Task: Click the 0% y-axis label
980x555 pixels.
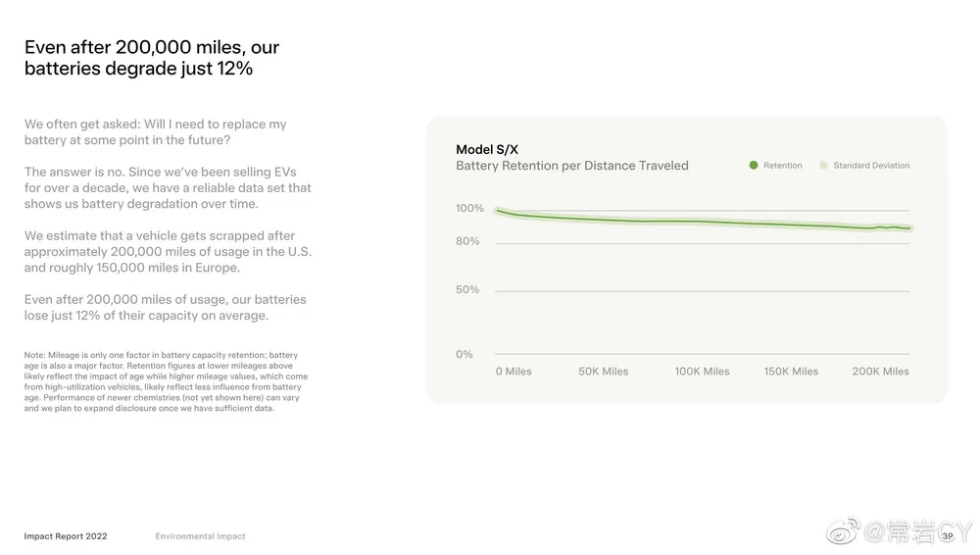Action: [x=464, y=354]
